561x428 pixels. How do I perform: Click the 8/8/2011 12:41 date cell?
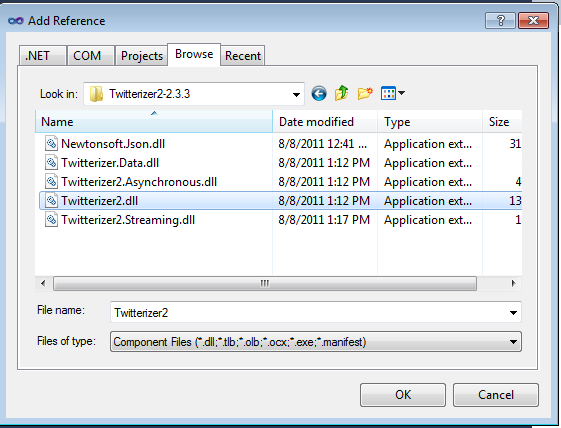click(323, 144)
